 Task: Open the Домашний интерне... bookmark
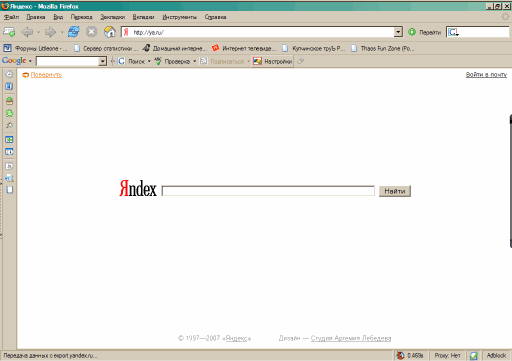tap(175, 48)
